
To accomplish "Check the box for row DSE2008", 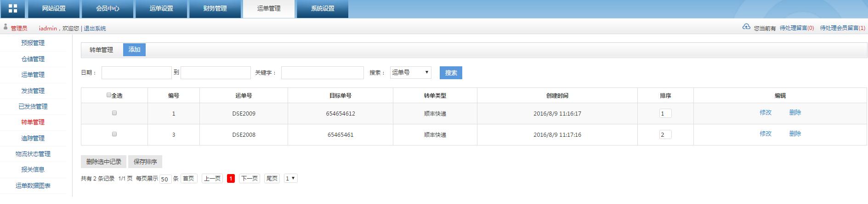I will click(x=114, y=134).
